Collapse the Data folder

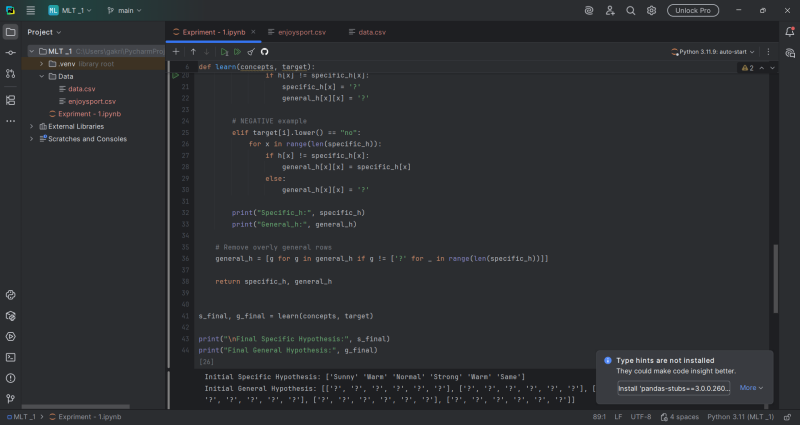pos(42,76)
